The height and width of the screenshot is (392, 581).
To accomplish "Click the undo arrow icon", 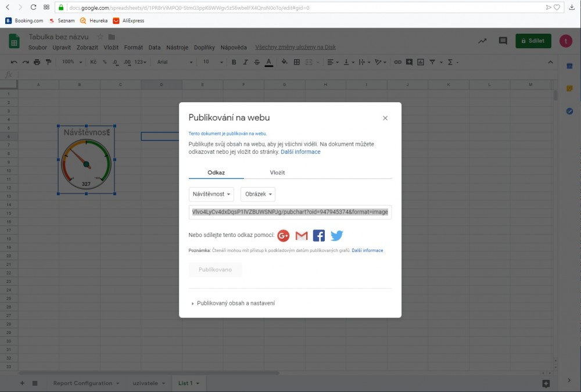I will (14, 62).
